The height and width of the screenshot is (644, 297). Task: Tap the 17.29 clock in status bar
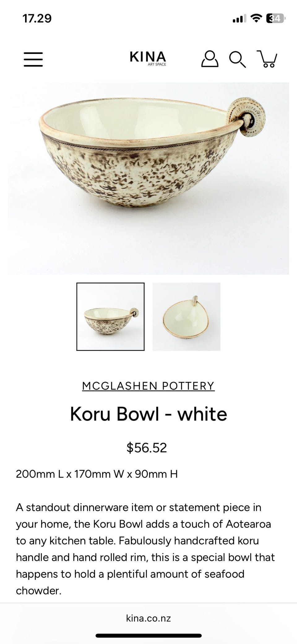coord(37,19)
